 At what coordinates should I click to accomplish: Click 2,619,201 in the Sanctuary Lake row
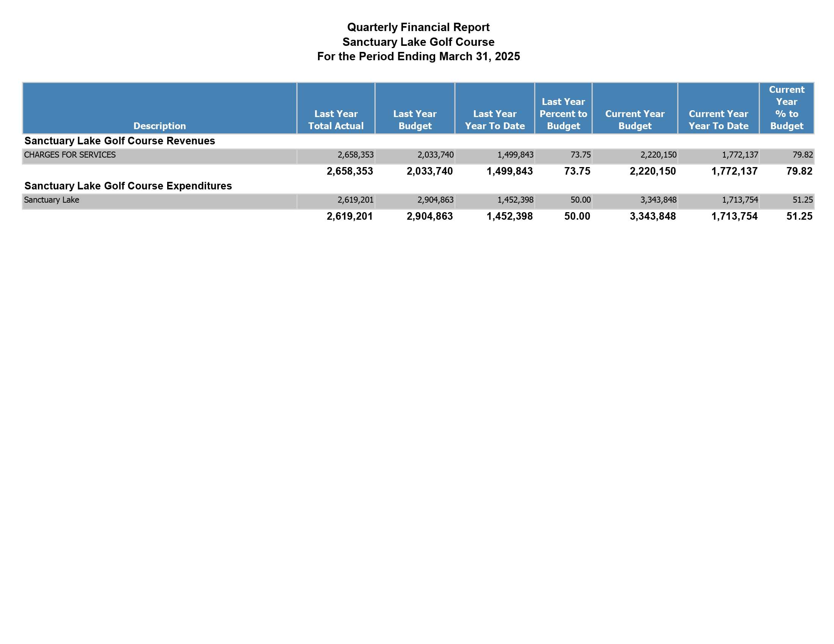tap(356, 200)
